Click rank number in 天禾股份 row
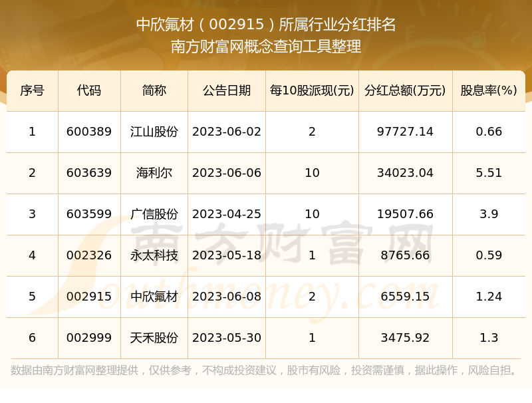This screenshot has width=532, height=403. (x=32, y=338)
